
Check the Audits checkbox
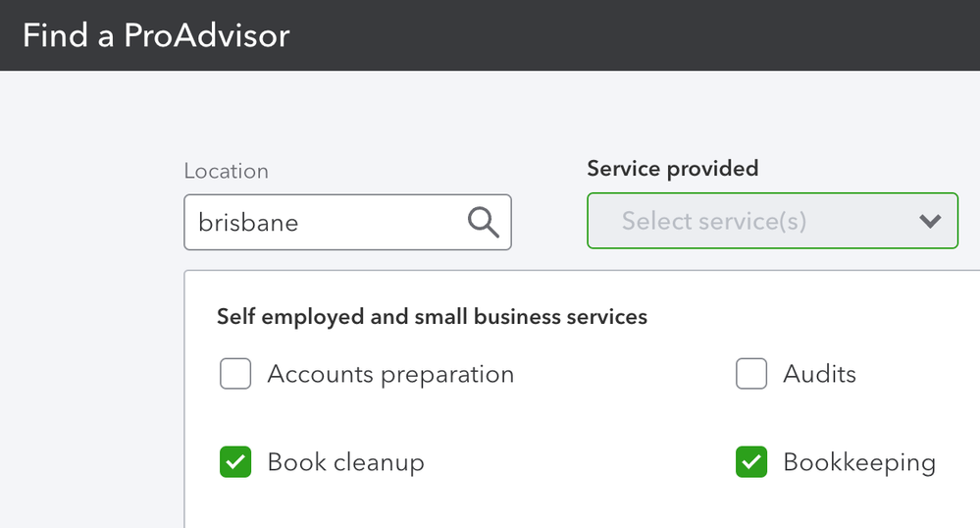click(751, 374)
